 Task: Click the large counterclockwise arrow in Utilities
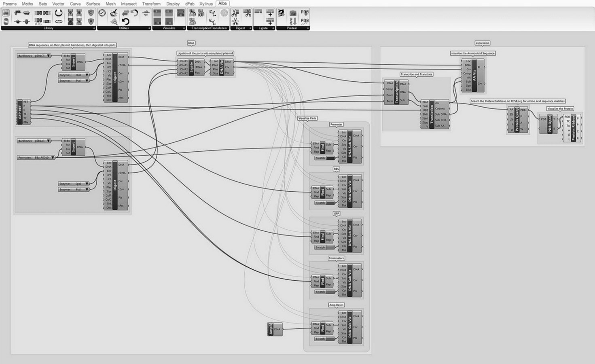tap(125, 21)
